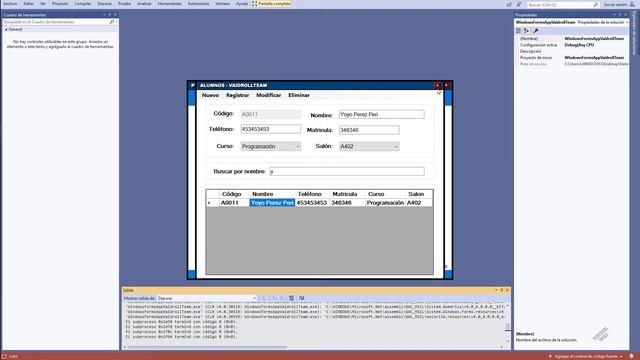640x360 pixels.
Task: Click the notifications bell in the status bar
Action: click(631, 356)
